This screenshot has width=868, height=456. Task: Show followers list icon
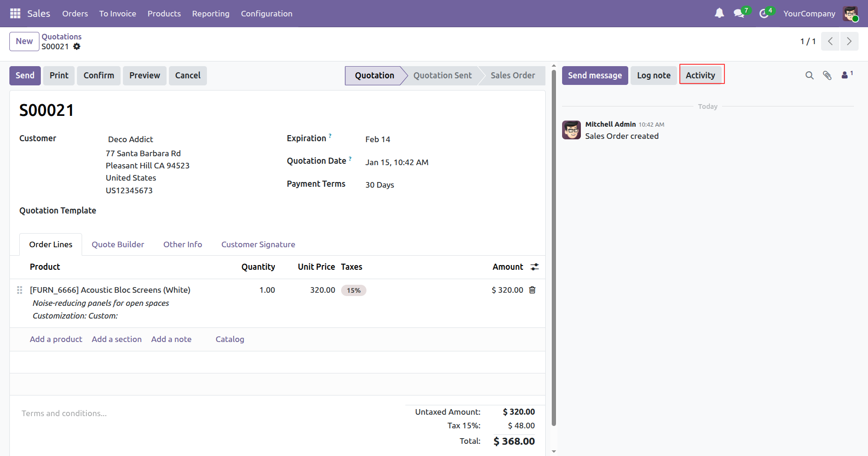click(845, 75)
